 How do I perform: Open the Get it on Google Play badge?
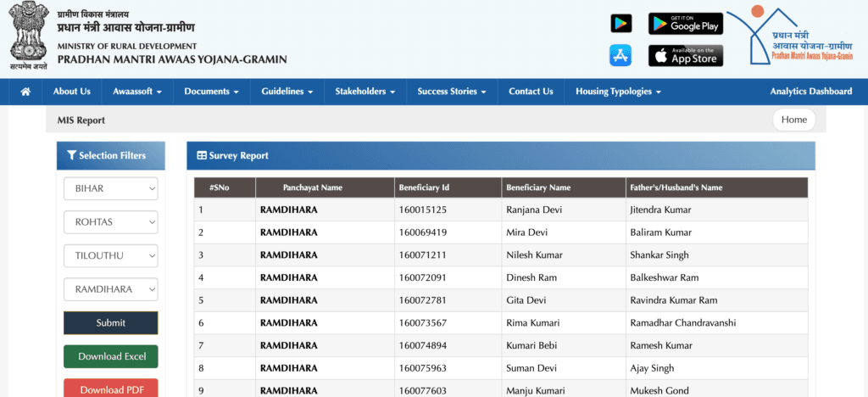[x=686, y=23]
